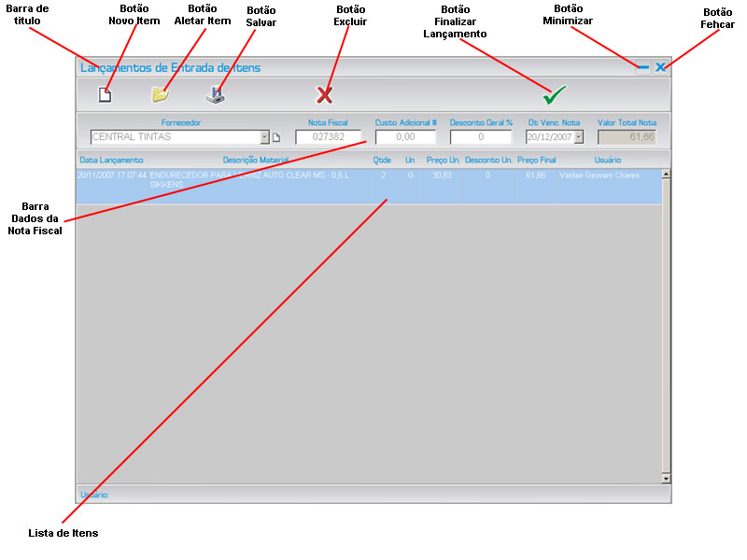Sort by the Data Lançamento column header
747x560 pixels.
click(x=112, y=161)
